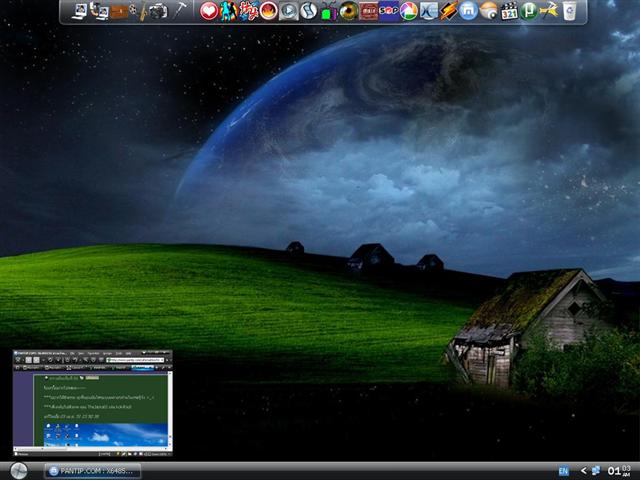Open the Start orb menu

18,471
